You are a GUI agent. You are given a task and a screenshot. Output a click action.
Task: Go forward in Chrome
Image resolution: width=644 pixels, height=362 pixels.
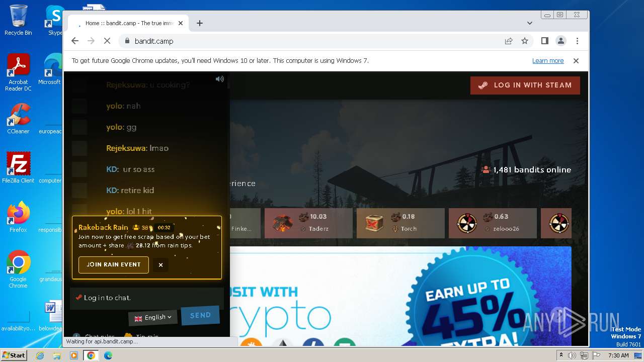[91, 41]
